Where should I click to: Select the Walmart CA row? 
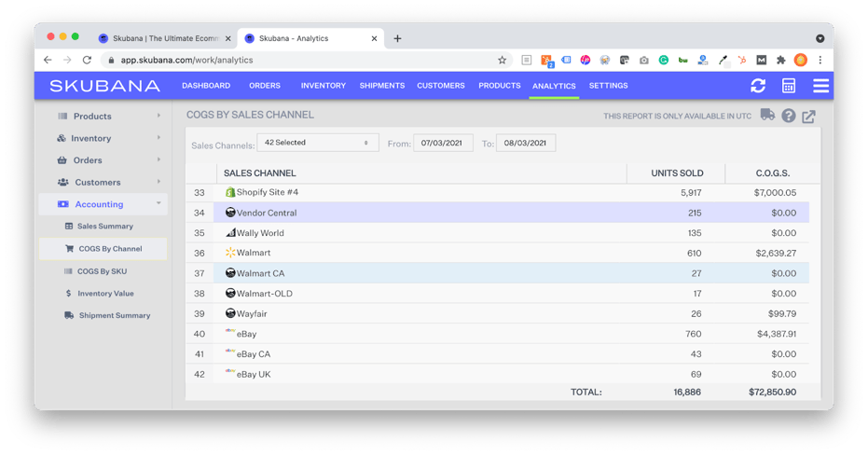pos(498,273)
